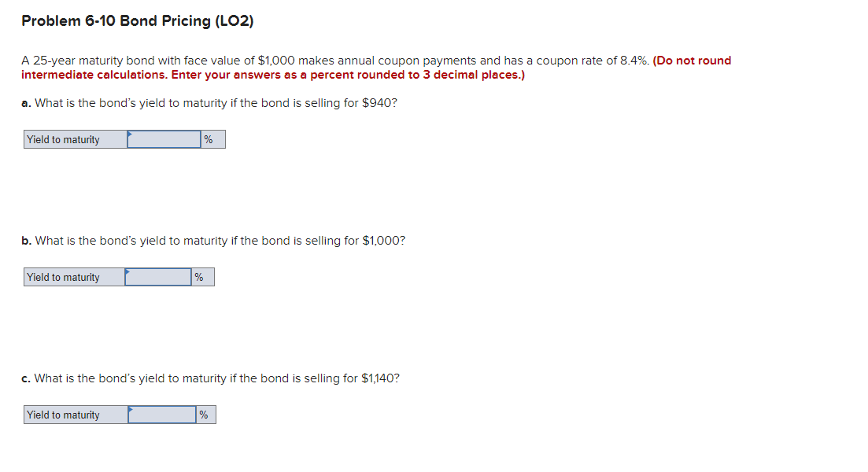This screenshot has width=868, height=472.
Task: Click the yield to maturity input for question a
Action: 164,139
